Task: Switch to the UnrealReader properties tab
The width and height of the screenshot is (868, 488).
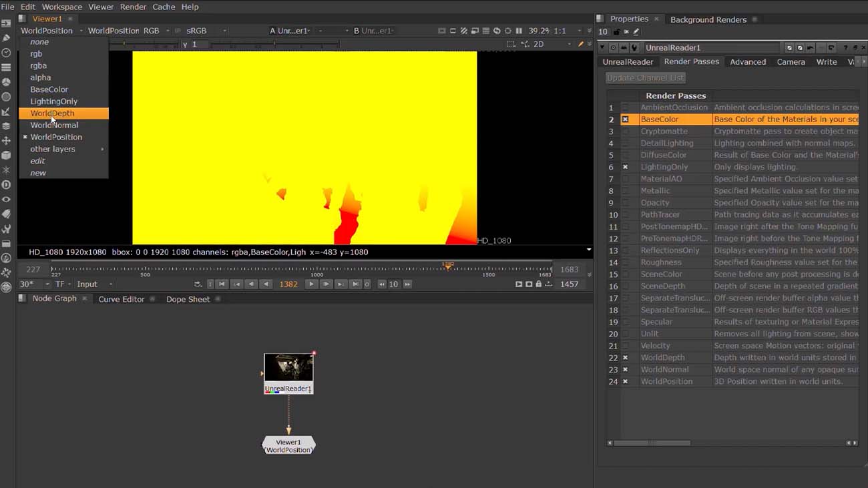Action: point(628,62)
